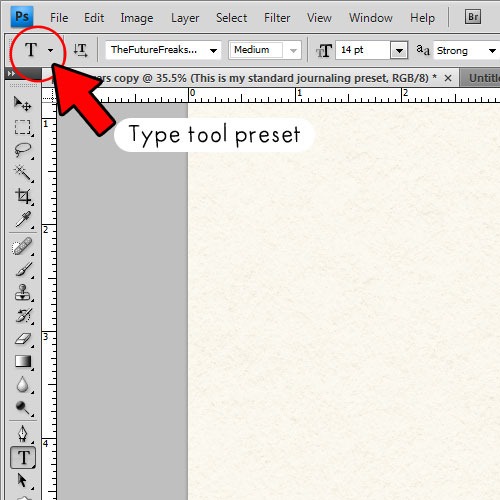Open the Type tool preset picker
Viewport: 500px width, 500px height.
coord(51,51)
